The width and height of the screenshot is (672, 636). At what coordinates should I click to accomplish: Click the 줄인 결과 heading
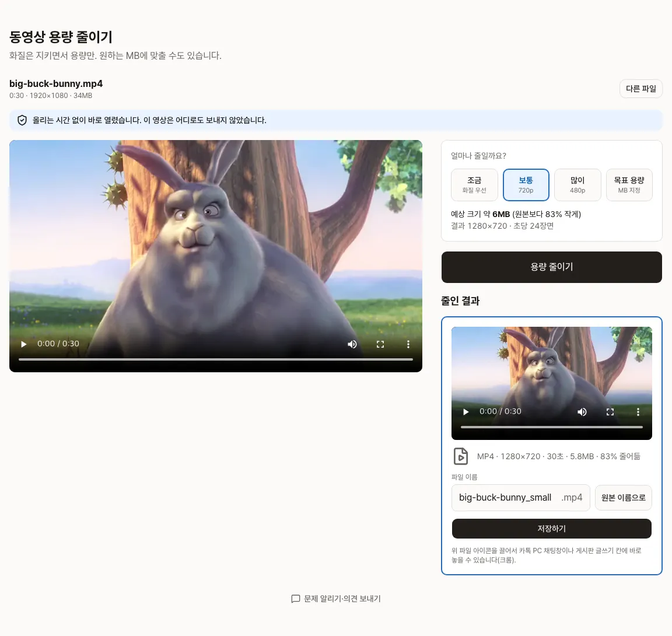tap(460, 301)
